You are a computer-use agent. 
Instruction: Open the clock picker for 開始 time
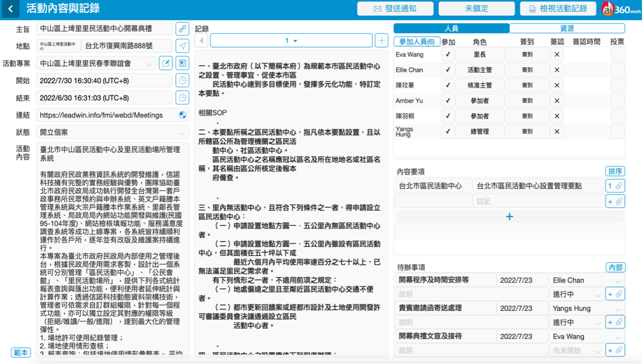pos(182,80)
